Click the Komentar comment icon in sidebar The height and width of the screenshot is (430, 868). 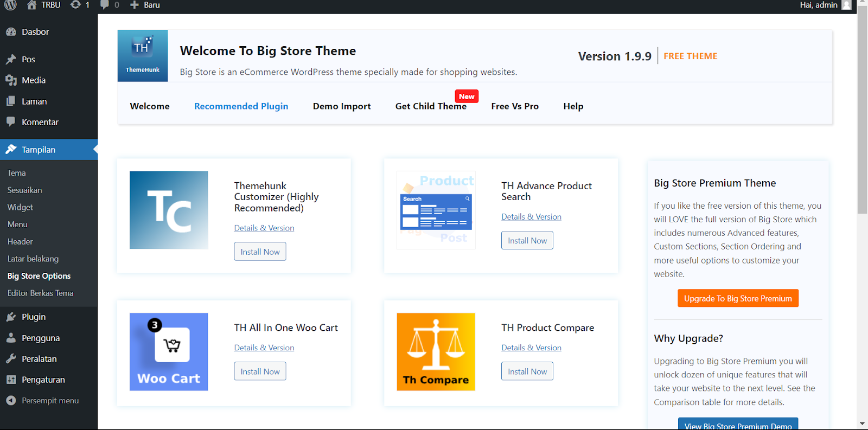[11, 122]
